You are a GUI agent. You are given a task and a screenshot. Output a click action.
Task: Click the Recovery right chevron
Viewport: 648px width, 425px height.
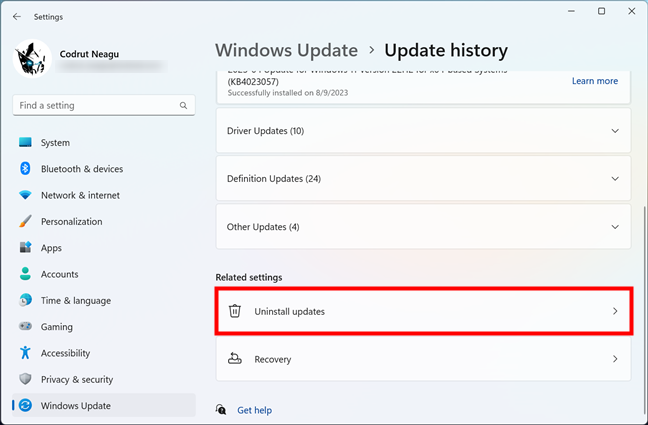615,359
